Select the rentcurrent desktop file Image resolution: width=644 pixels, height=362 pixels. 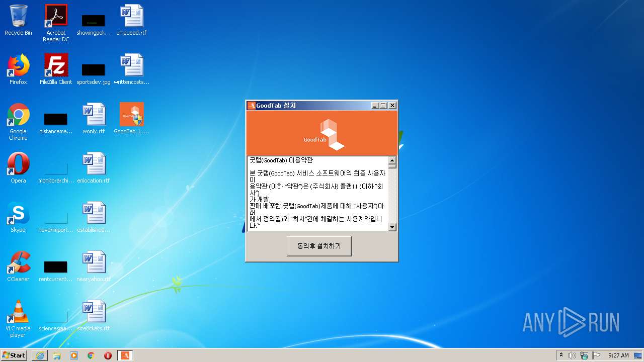tap(56, 271)
